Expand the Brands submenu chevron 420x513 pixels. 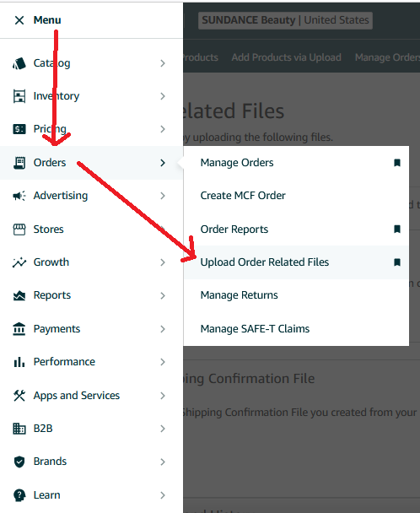click(163, 462)
